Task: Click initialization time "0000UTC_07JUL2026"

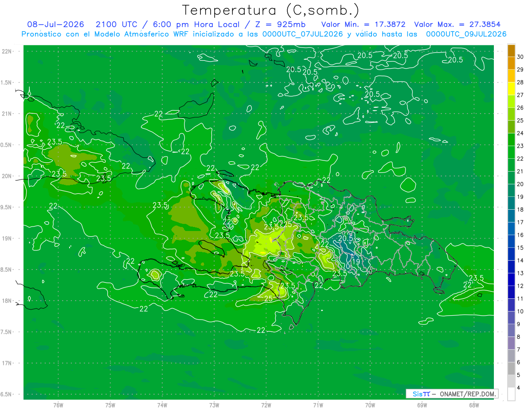Action: (x=303, y=34)
